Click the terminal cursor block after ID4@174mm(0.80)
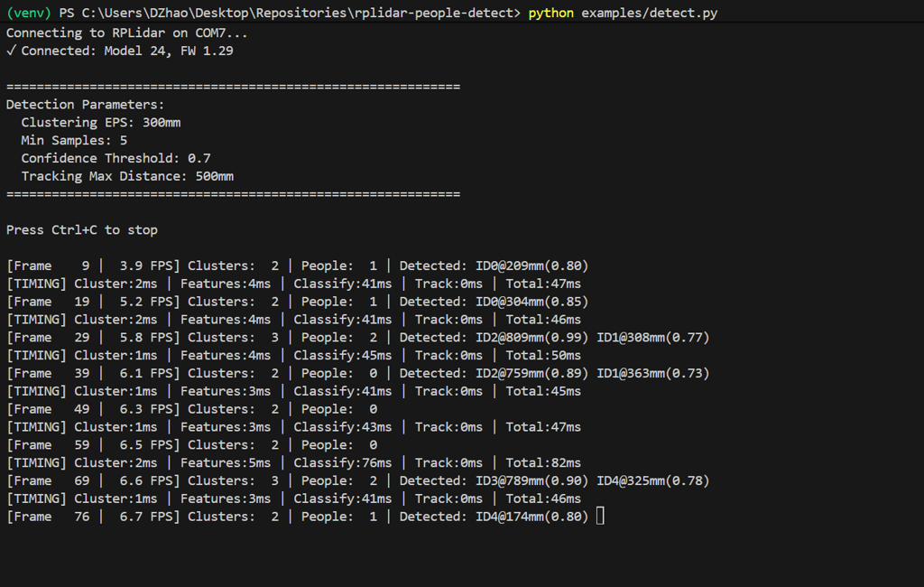This screenshot has height=587, width=924. click(600, 517)
